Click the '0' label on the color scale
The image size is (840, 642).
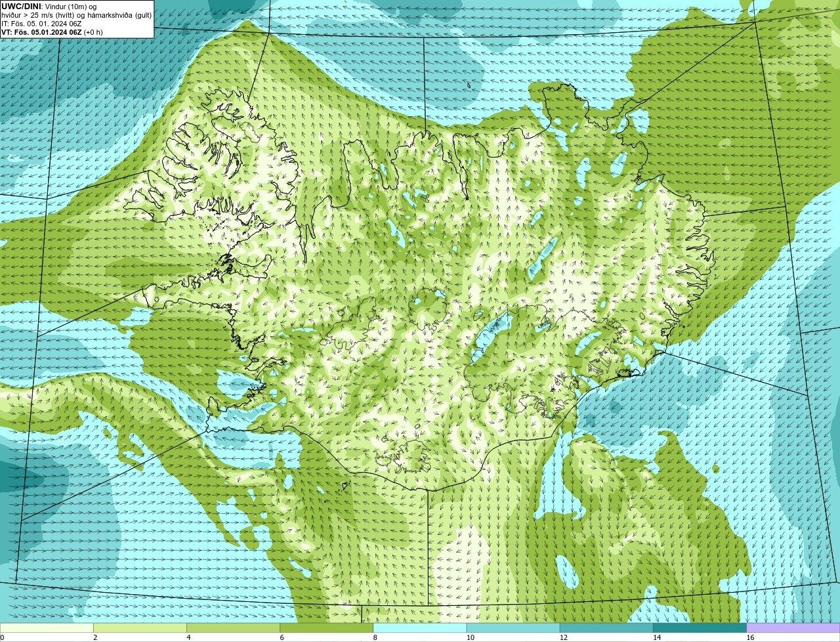2,637
